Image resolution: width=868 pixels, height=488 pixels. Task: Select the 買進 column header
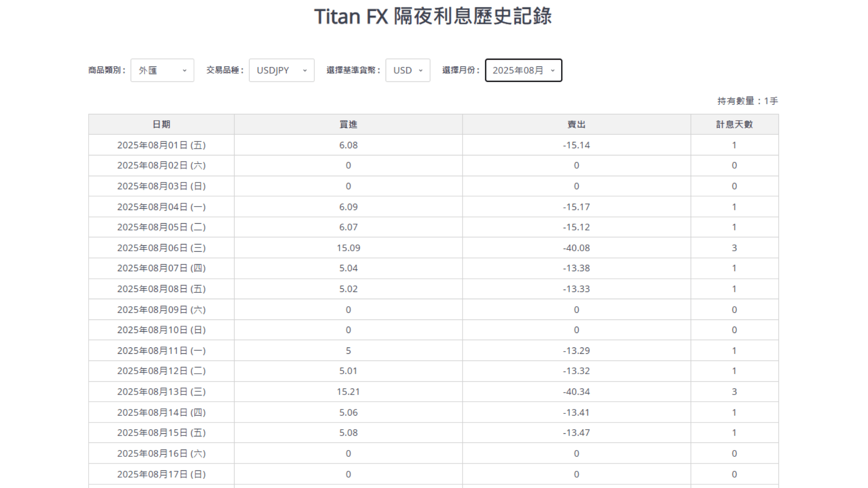click(x=348, y=124)
